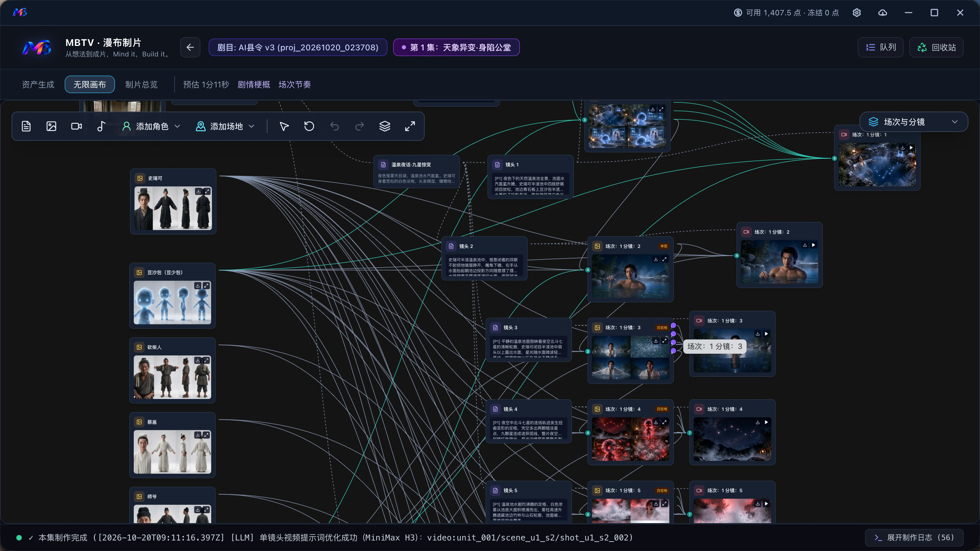The height and width of the screenshot is (551, 980).
Task: Open the 添加场地 dropdown
Action: (226, 126)
